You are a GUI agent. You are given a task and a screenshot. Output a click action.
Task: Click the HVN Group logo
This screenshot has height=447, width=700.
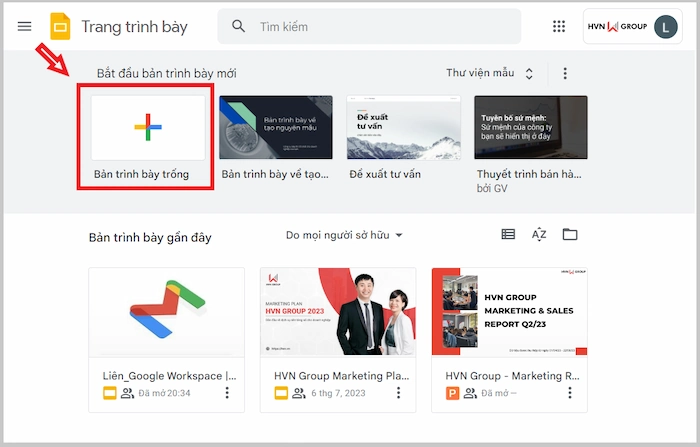617,27
